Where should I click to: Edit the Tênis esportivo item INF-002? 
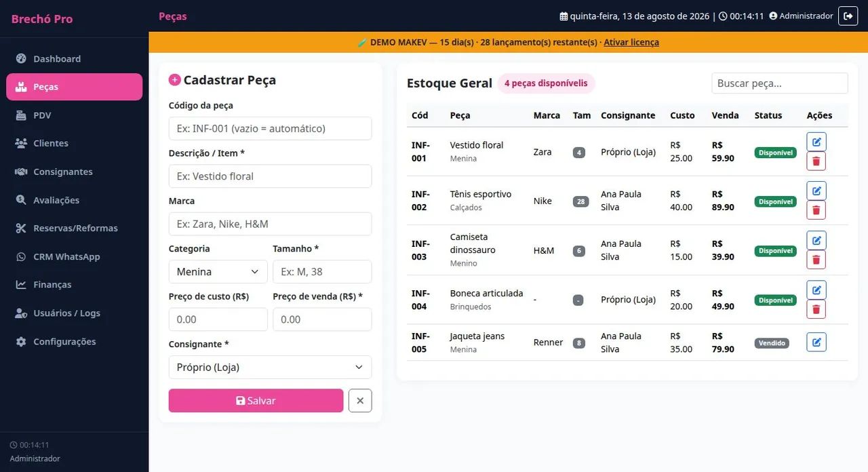(x=816, y=191)
